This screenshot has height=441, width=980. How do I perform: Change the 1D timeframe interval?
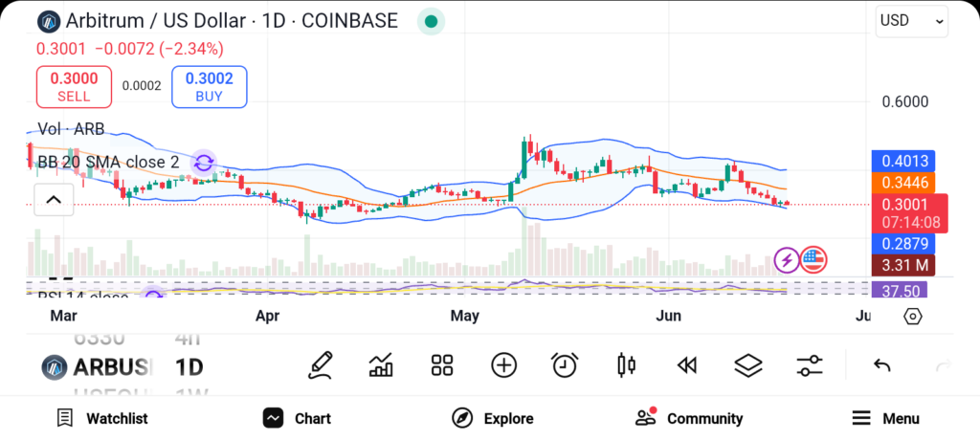pyautogui.click(x=188, y=366)
